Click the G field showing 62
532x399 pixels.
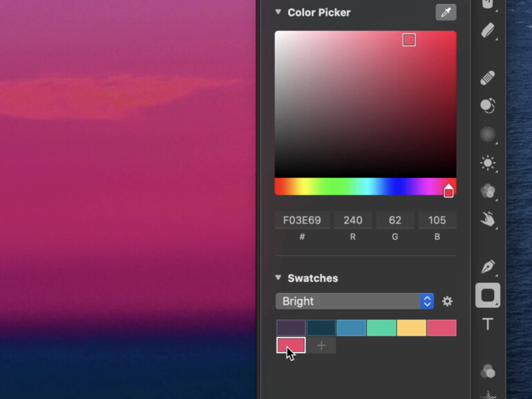tap(395, 220)
